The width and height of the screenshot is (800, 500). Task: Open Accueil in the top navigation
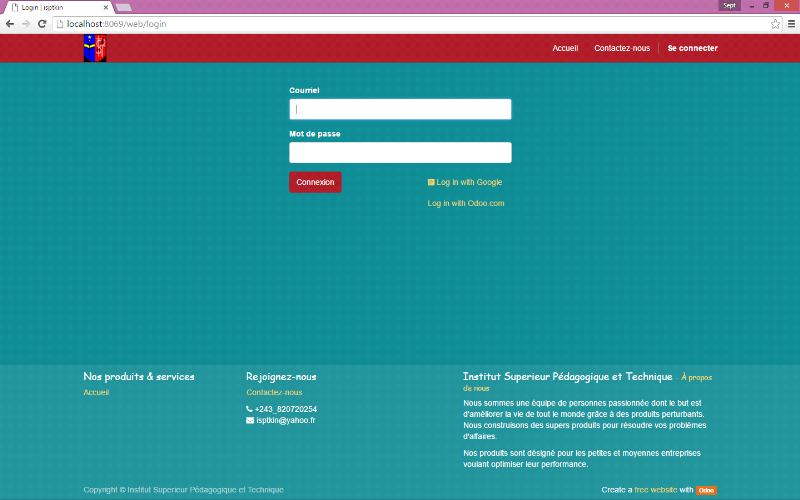[565, 48]
